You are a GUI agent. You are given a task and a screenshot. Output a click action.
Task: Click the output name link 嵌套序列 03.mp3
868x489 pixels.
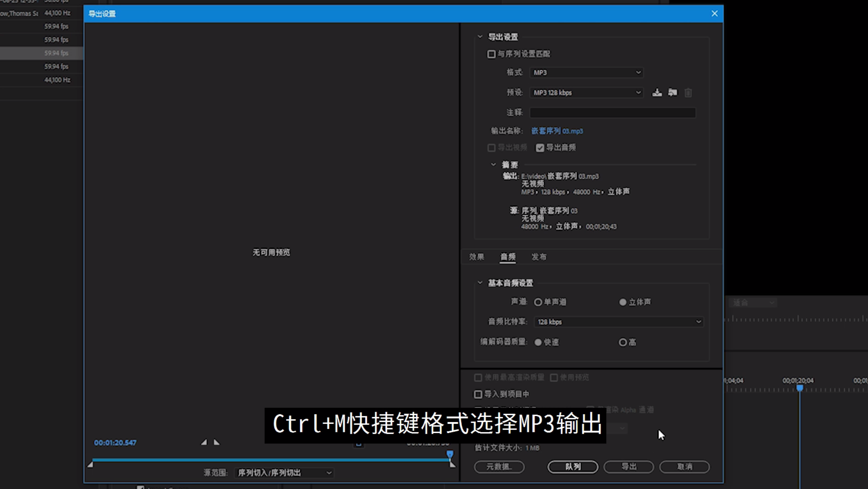(x=557, y=131)
